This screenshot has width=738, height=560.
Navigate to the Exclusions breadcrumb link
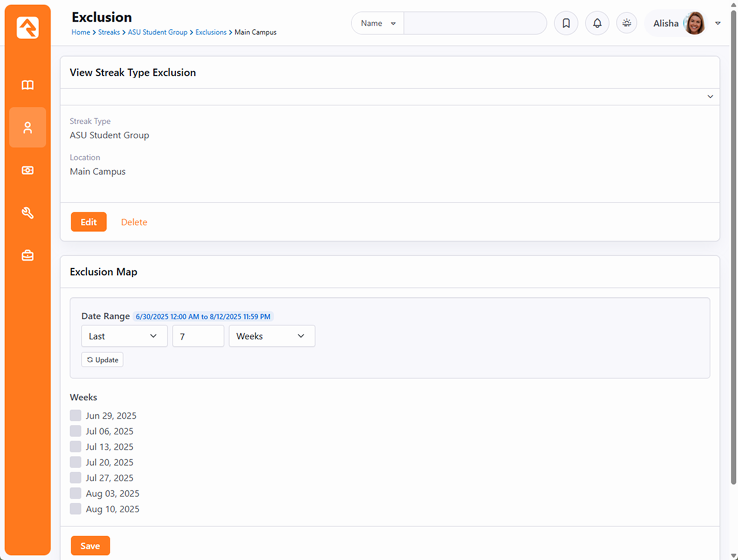[x=210, y=32]
